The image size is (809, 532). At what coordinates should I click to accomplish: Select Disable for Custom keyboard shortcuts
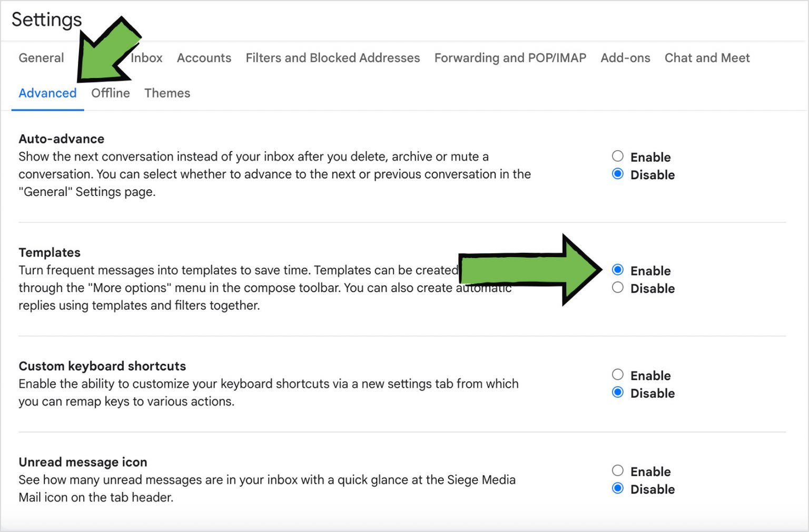(618, 392)
